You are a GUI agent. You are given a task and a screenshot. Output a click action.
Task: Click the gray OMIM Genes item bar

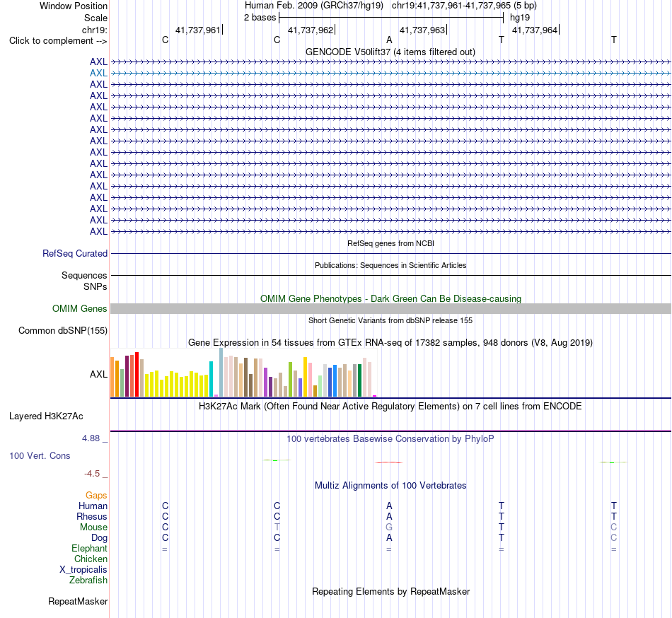[390, 309]
